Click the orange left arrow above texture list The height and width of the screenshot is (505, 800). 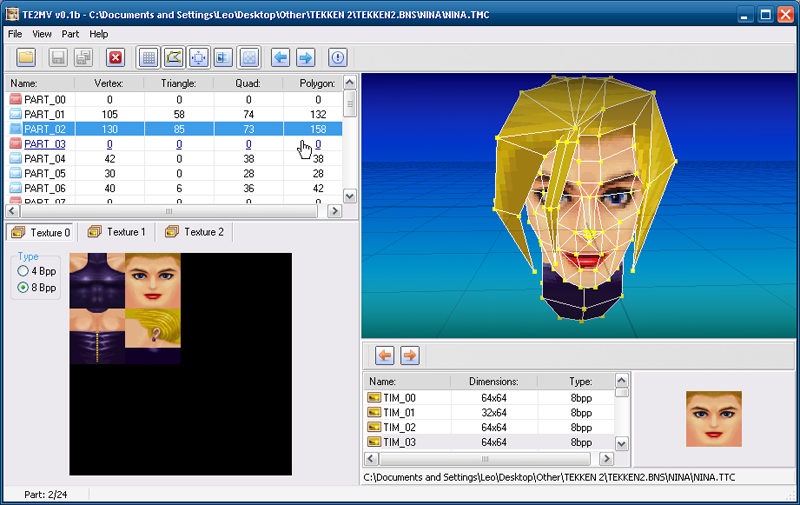point(384,355)
